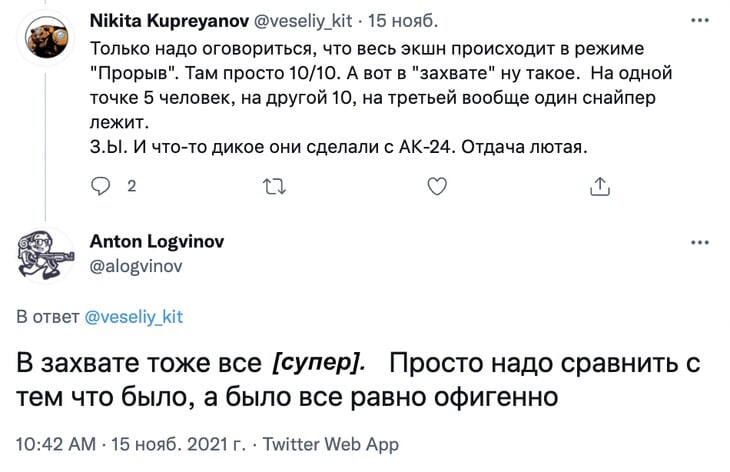Open the Nikita Kupreyanov profile name
This screenshot has height=472, width=730.
coord(169,21)
